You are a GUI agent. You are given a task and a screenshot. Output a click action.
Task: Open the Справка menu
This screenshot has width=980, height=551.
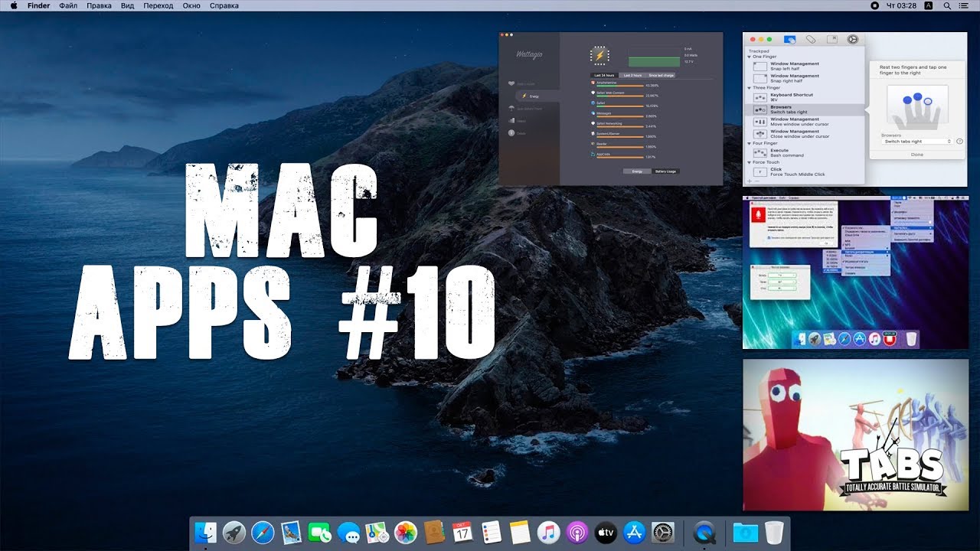[224, 5]
